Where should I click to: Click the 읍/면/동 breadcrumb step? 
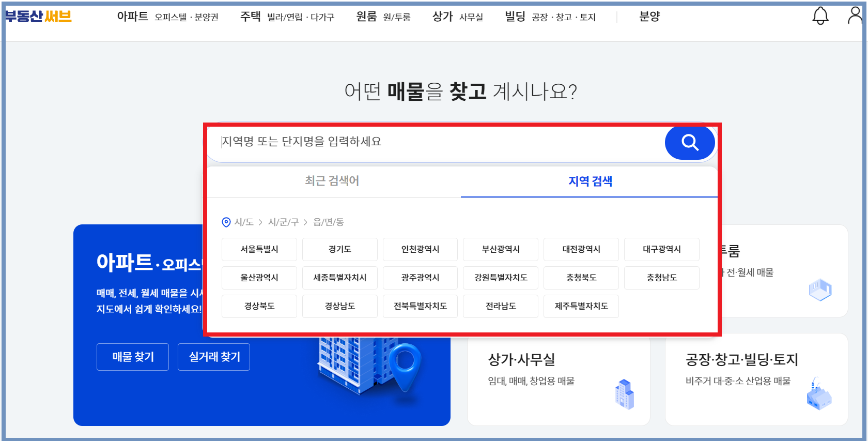329,222
